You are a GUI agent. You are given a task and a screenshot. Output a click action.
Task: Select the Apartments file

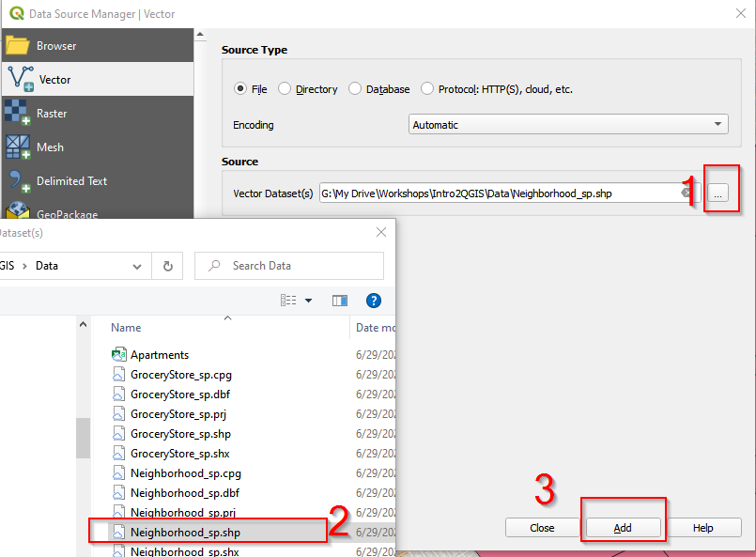160,355
